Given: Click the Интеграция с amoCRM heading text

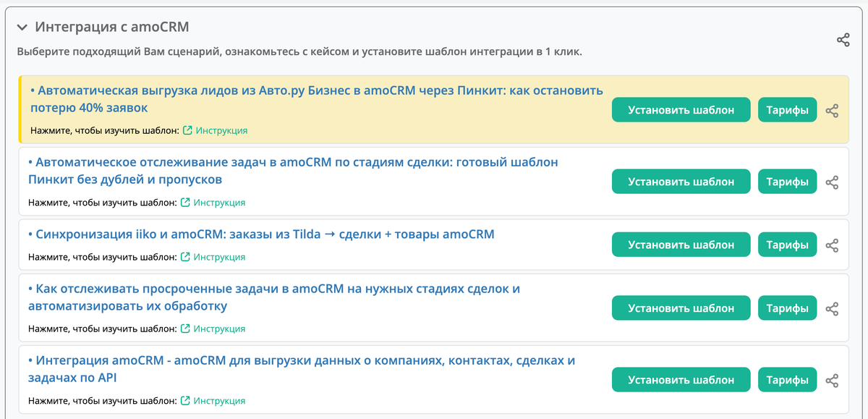Looking at the screenshot, I should pyautogui.click(x=112, y=27).
